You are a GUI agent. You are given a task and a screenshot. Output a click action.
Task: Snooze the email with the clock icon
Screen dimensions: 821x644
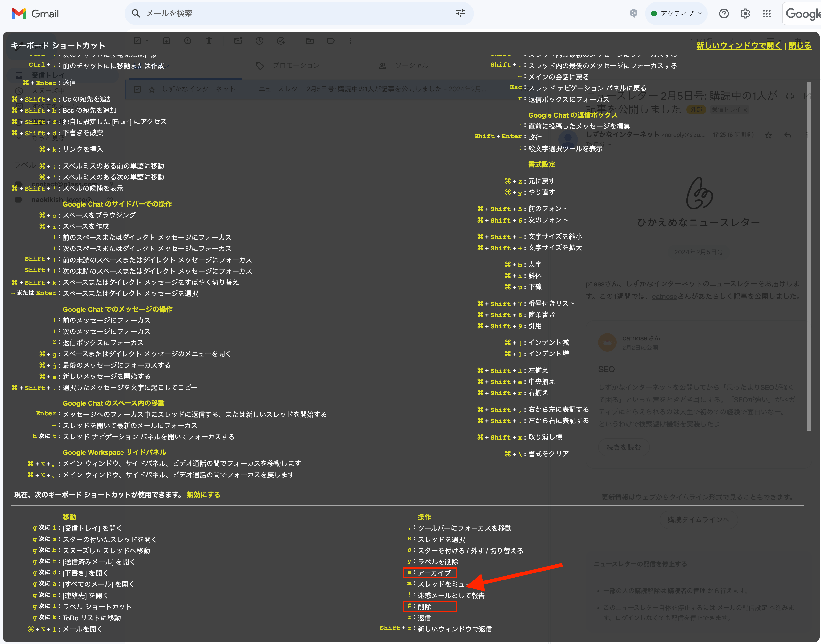(259, 41)
